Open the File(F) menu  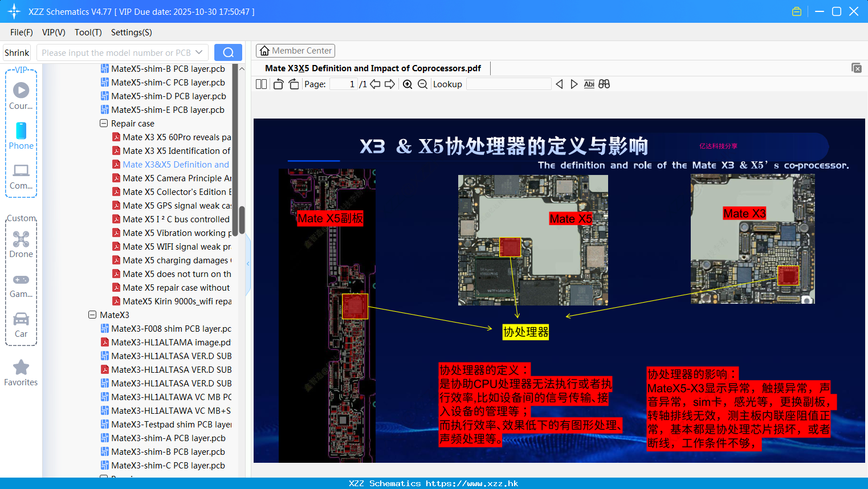click(22, 32)
